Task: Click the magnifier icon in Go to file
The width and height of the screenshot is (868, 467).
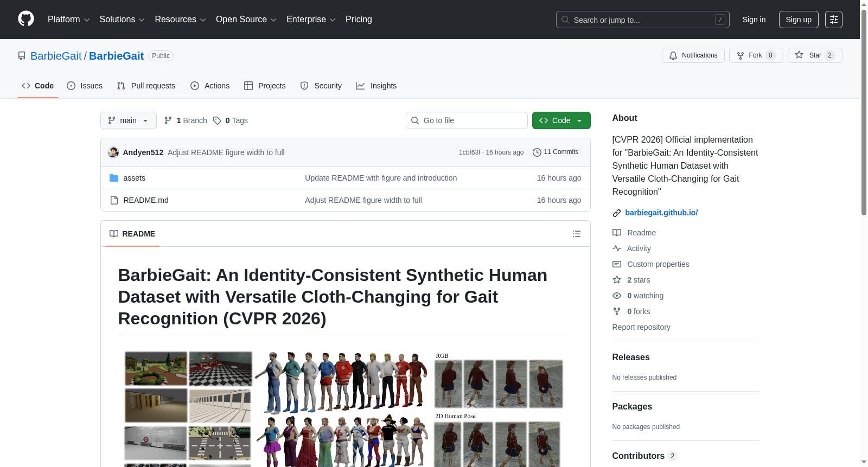Action: (415, 120)
